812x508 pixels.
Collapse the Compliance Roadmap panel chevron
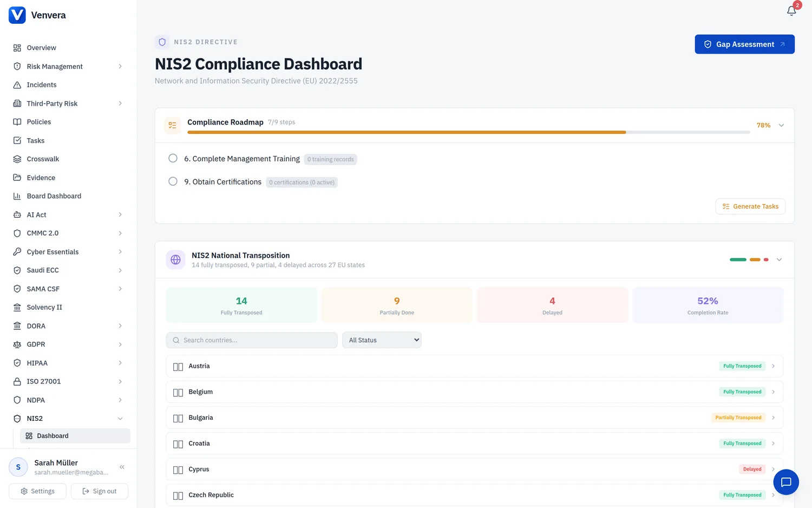click(x=781, y=125)
